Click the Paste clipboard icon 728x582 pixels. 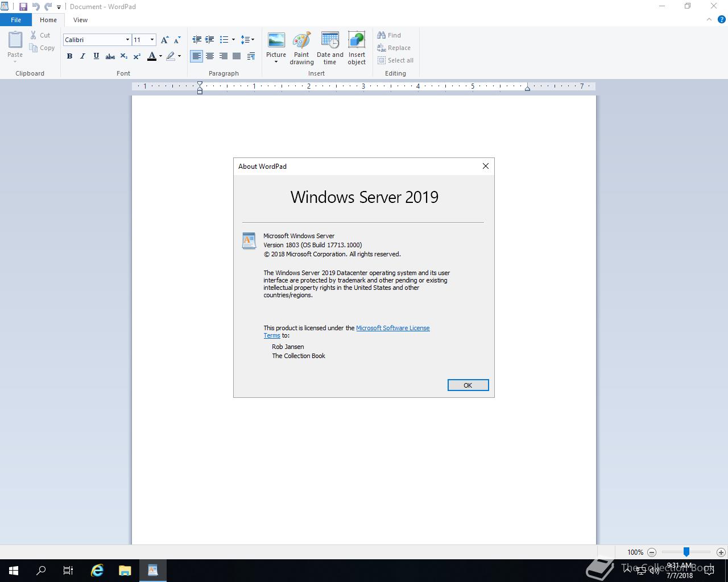pos(15,40)
